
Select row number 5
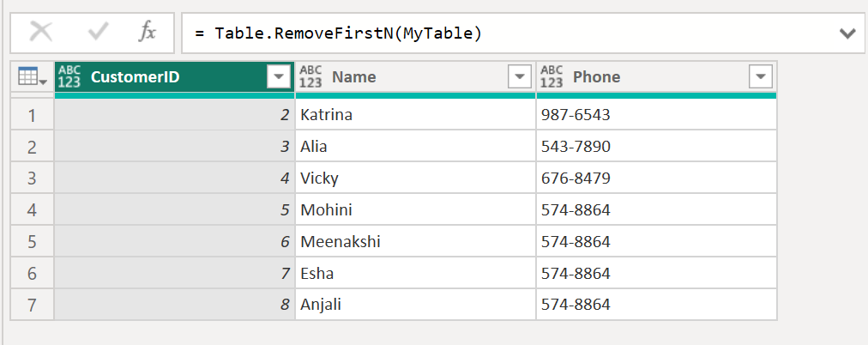[x=32, y=242]
